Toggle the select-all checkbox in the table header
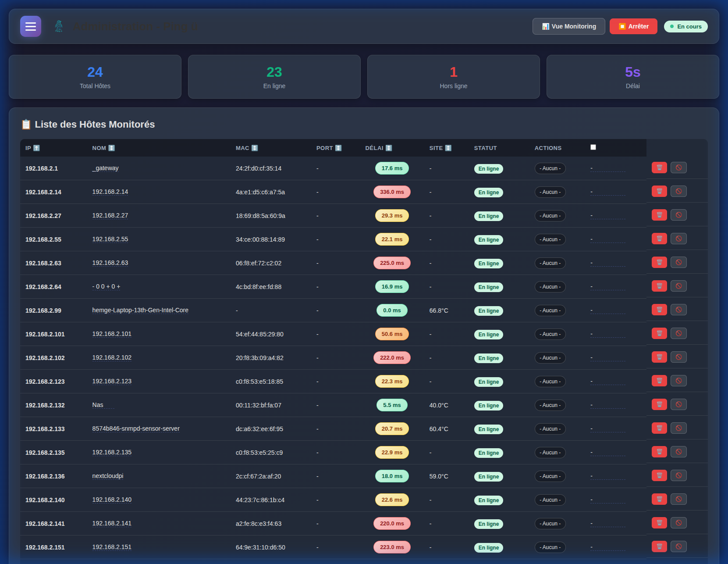Viewport: 728px width, 564px height. coord(593,147)
